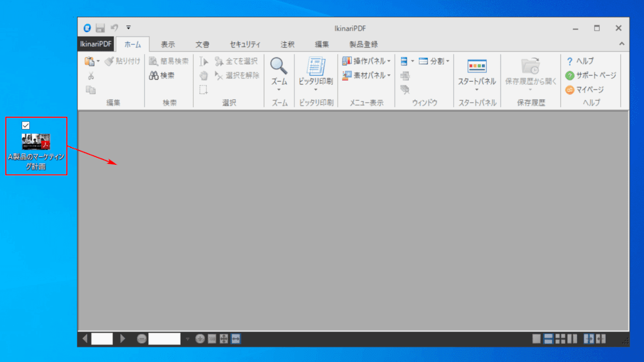
Task: Click the IkinariPDF app logo icon
Action: [87, 28]
